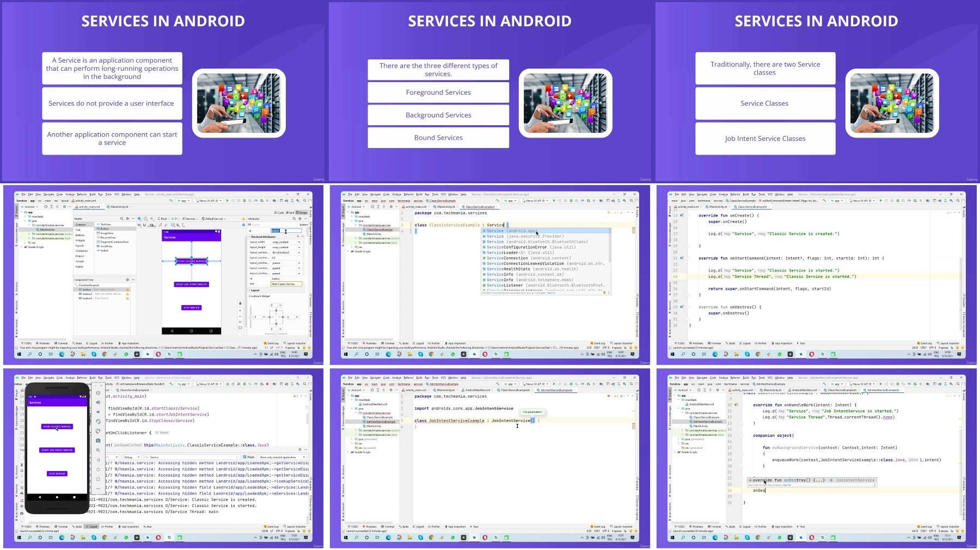980x550 pixels.
Task: Switch the designer to Design view mode
Action: pyautogui.click(x=302, y=213)
